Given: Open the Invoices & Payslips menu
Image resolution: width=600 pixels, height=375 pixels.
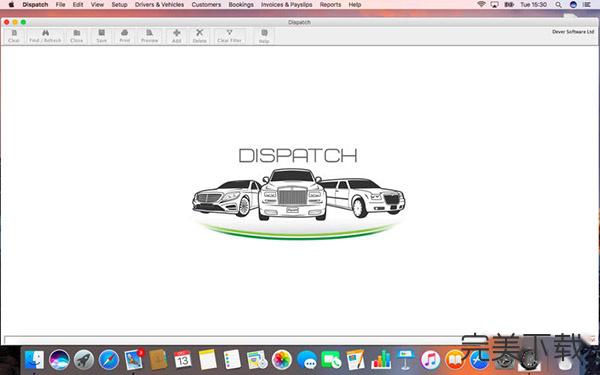Looking at the screenshot, I should [x=287, y=5].
